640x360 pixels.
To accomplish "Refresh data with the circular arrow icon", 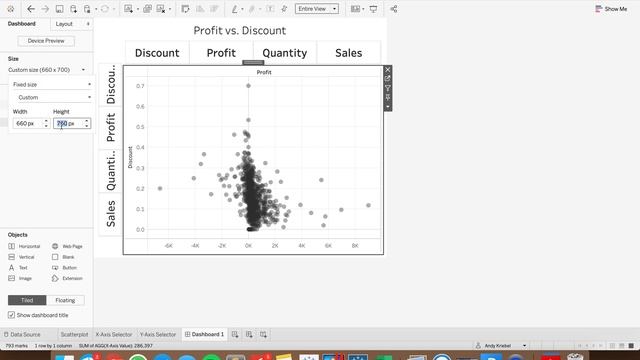I will click(x=105, y=9).
